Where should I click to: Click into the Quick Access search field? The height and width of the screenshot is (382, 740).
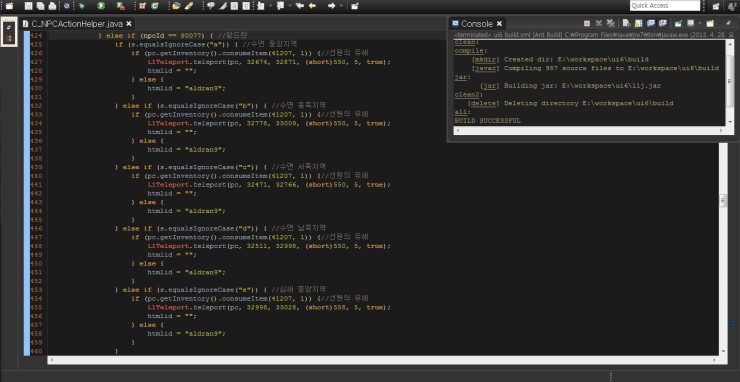tap(664, 6)
